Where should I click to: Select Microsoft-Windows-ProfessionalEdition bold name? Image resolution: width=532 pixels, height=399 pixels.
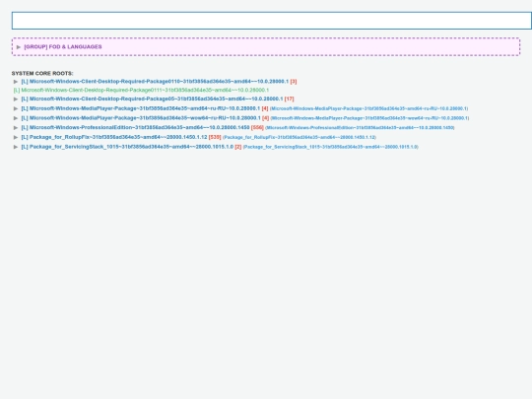pos(135,127)
